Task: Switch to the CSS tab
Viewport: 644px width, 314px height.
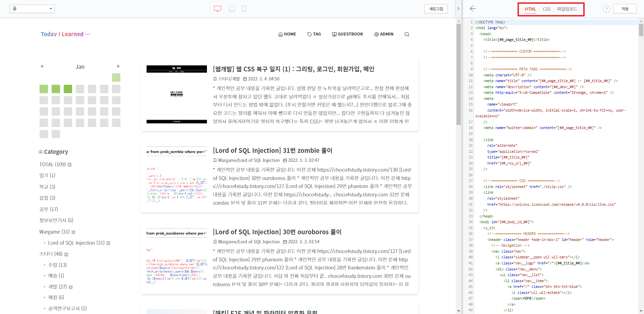Action: coord(547,9)
